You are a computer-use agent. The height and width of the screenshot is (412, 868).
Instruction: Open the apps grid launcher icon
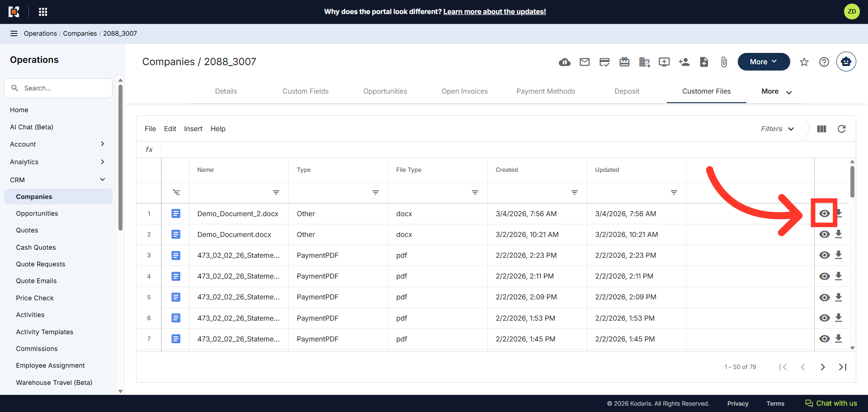43,12
